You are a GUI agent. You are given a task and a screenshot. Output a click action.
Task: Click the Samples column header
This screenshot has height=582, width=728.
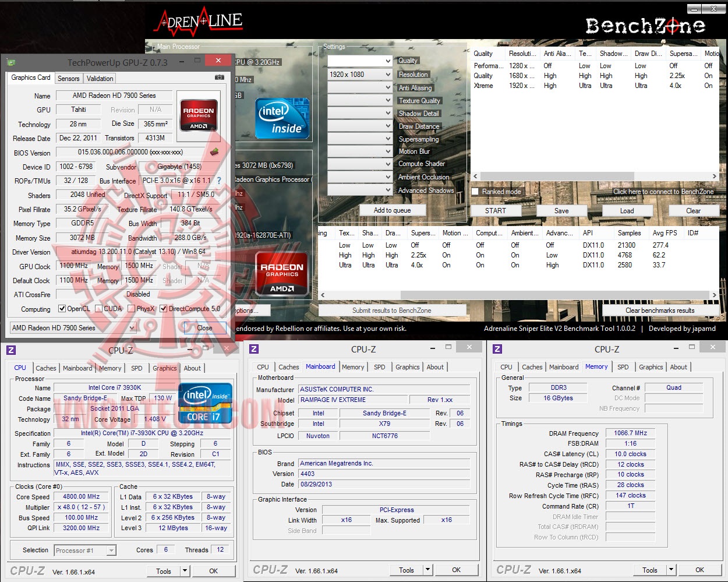[630, 233]
